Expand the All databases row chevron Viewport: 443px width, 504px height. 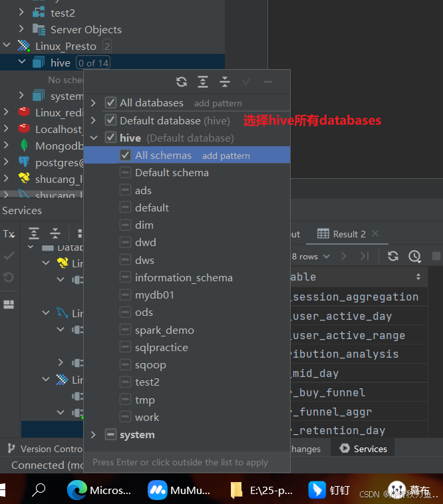click(93, 103)
